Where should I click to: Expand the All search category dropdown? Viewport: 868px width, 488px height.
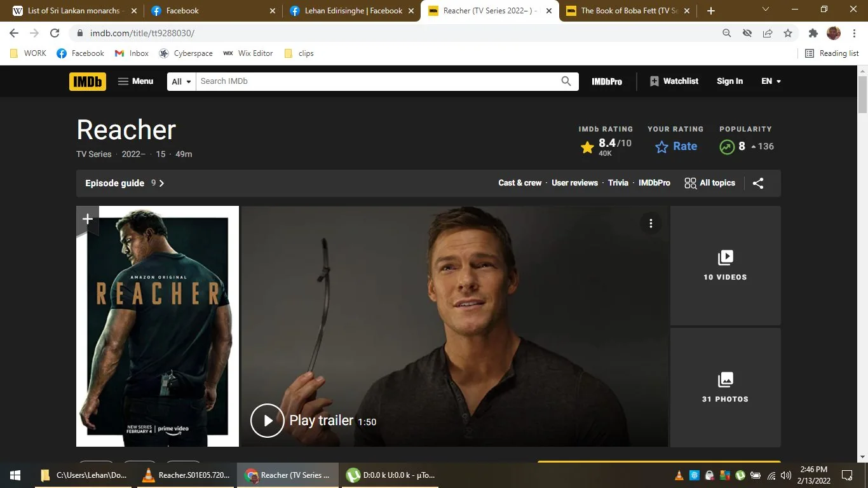(182, 81)
